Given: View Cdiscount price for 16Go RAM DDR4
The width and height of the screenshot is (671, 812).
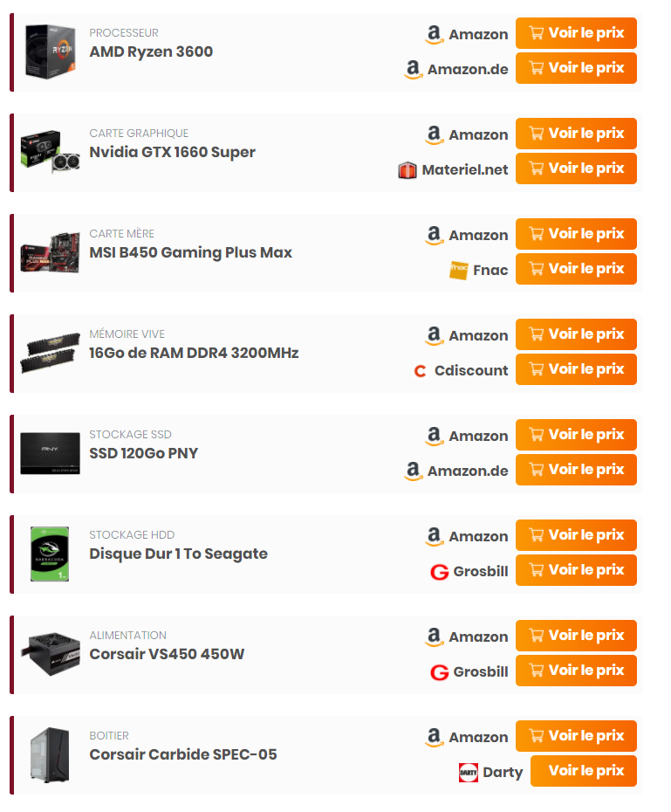Looking at the screenshot, I should 576,369.
